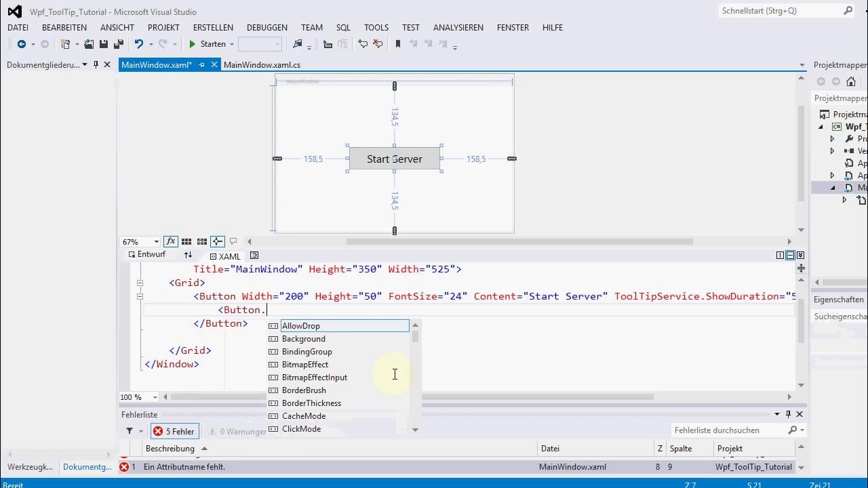Open the PROJEKT menu
868x488 pixels.
coord(163,27)
